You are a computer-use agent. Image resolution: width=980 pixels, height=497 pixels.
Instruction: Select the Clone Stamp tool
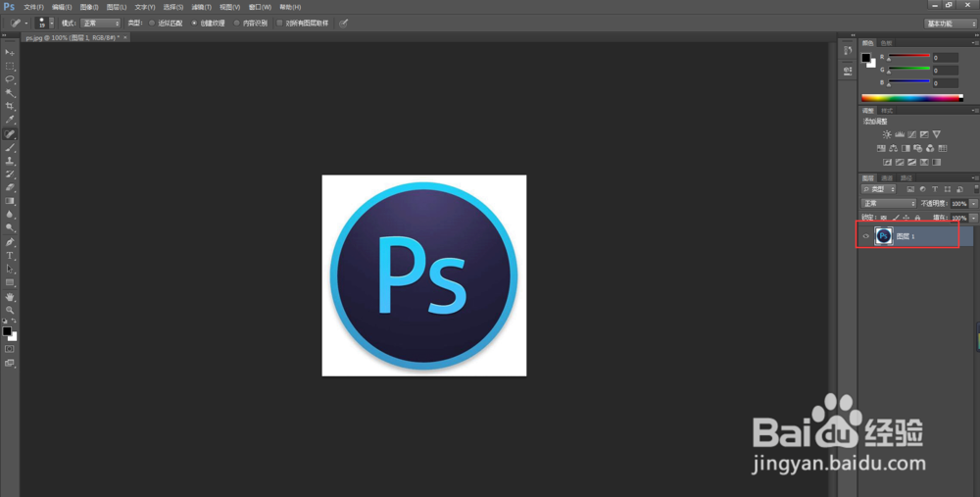click(x=10, y=161)
